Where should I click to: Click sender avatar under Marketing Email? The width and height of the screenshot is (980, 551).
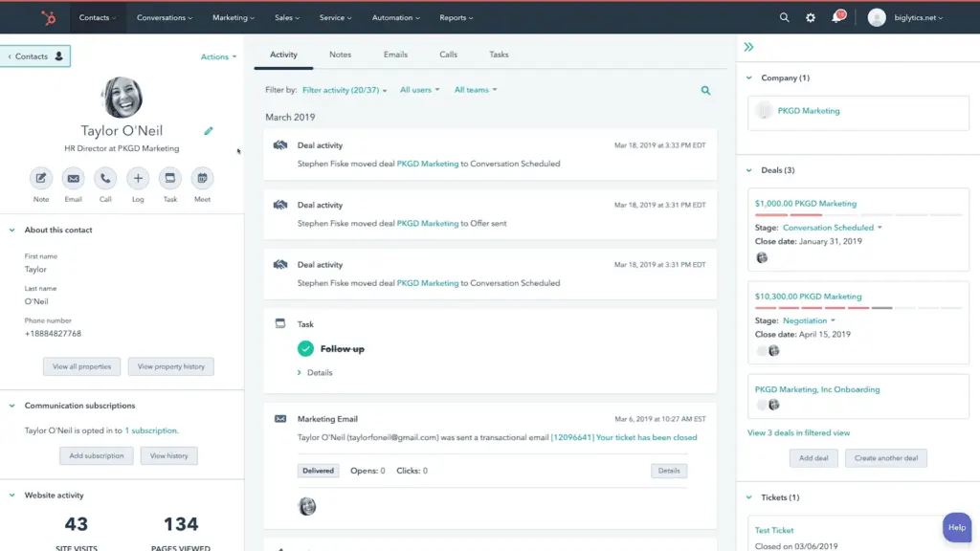[307, 506]
